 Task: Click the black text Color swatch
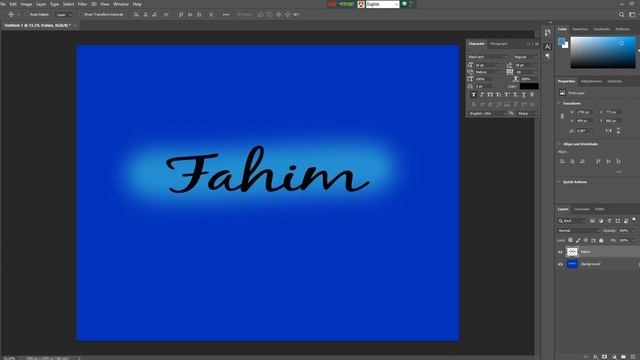tap(529, 86)
